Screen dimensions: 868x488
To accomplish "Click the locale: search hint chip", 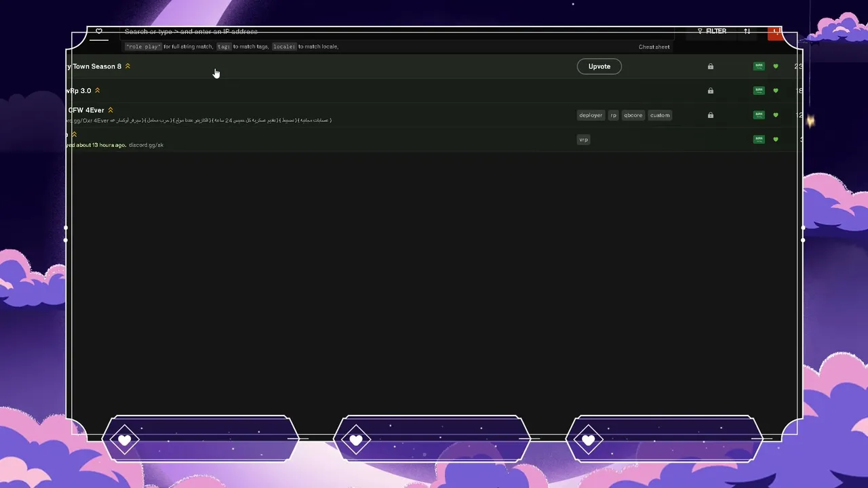I will (x=284, y=47).
